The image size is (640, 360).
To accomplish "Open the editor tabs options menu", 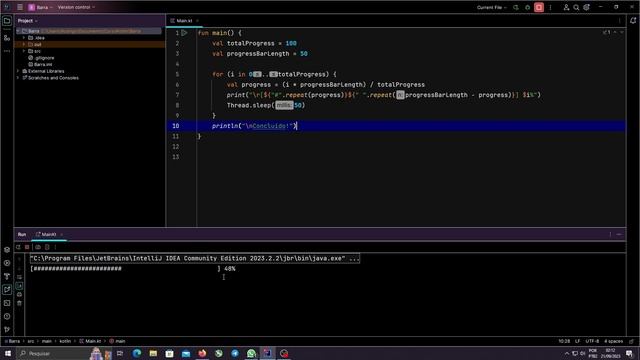I will tap(619, 20).
